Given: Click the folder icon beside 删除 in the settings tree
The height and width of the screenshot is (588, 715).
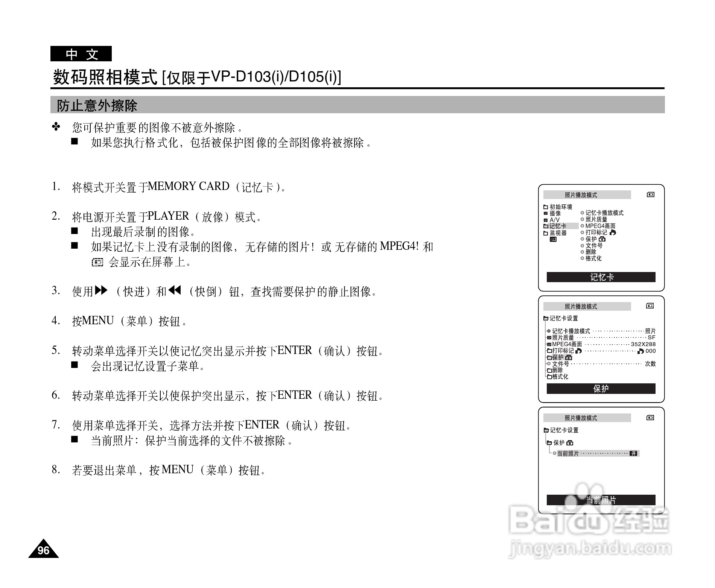Looking at the screenshot, I should coord(549,371).
